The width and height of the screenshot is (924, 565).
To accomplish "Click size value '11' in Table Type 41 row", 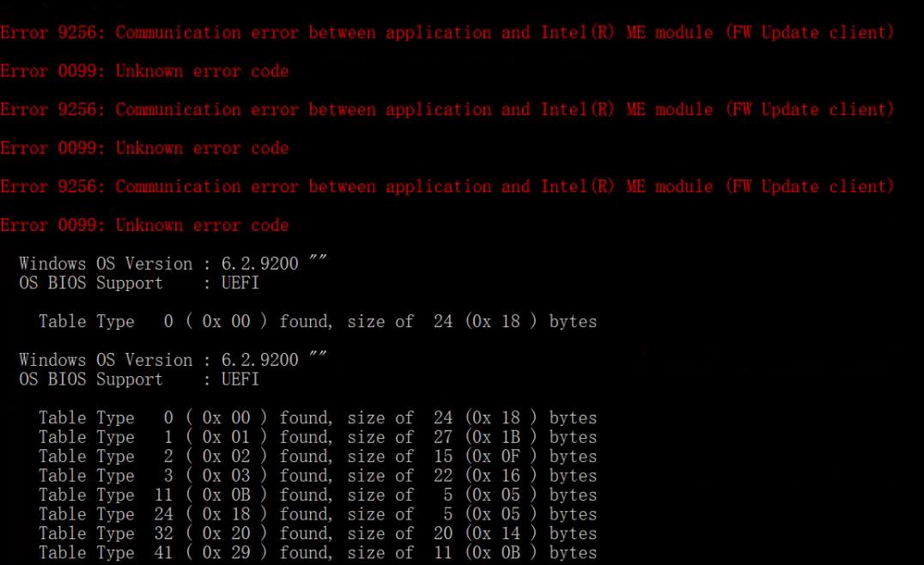I will tap(442, 553).
